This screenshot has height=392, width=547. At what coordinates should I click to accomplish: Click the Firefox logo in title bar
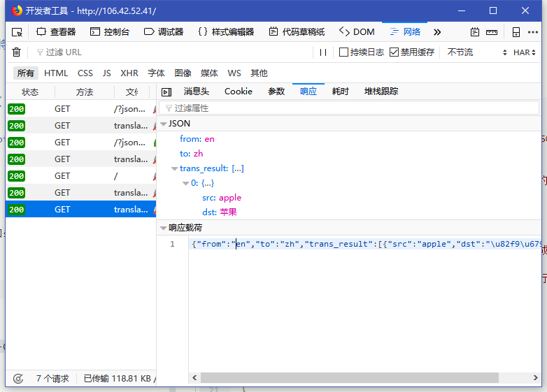[x=17, y=10]
